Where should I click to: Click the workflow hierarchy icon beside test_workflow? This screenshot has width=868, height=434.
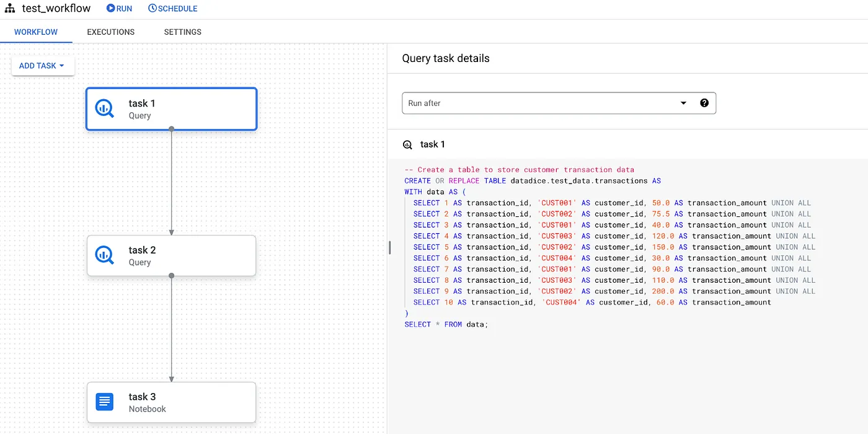(x=10, y=9)
